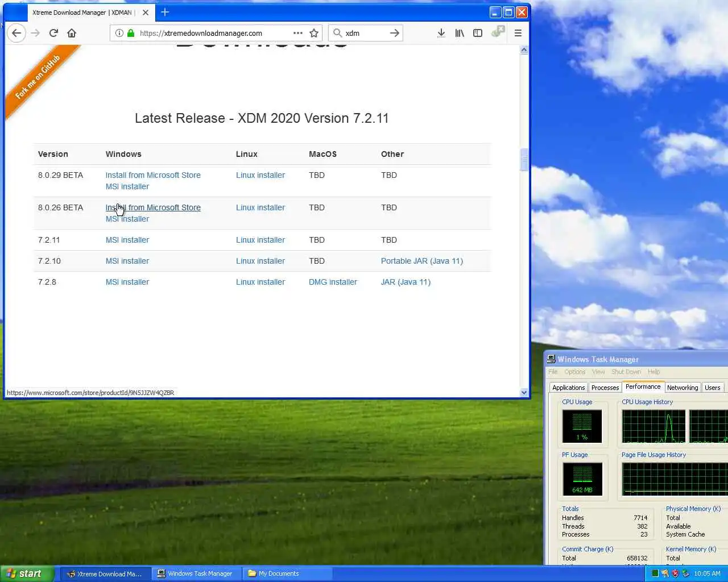Click the green padlock security icon
Viewport: 728px width, 582px height.
pyautogui.click(x=131, y=33)
